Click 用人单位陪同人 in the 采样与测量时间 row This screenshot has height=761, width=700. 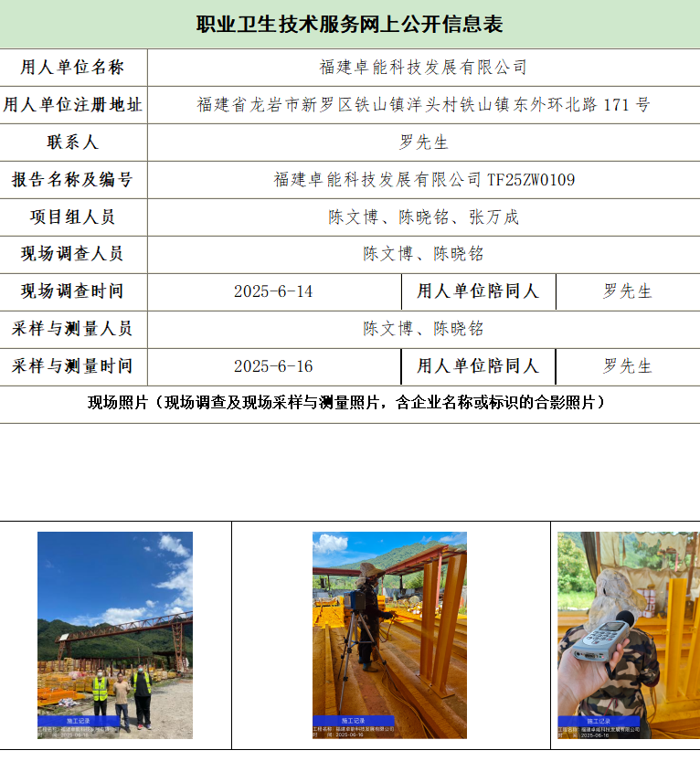(x=478, y=366)
